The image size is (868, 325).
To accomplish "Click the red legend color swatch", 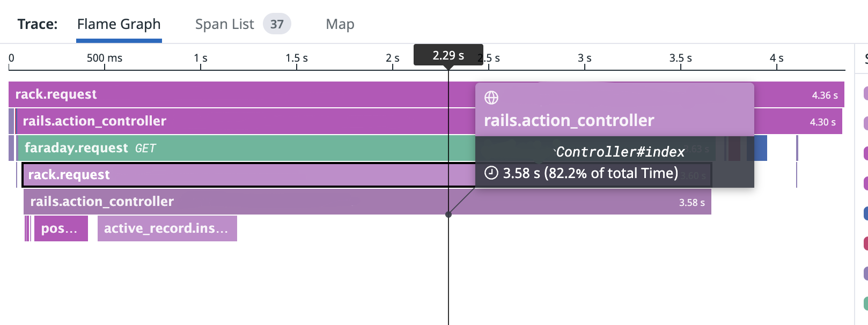I will click(865, 243).
